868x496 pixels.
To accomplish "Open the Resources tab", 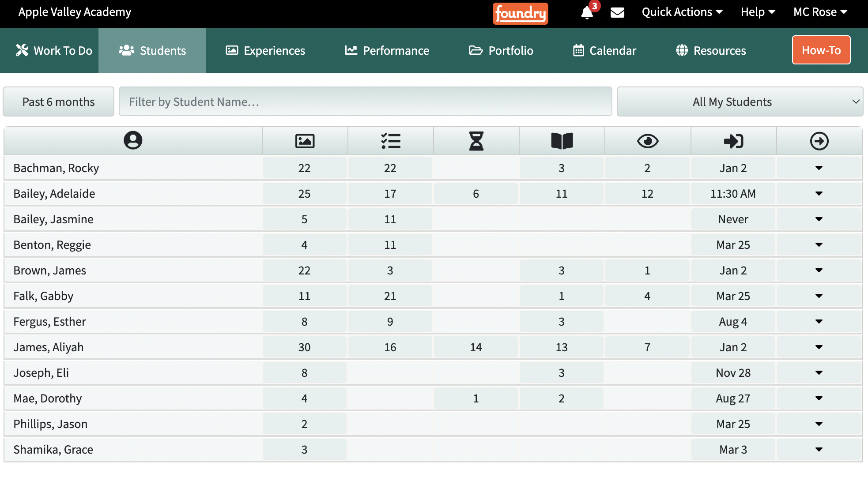I will point(711,51).
